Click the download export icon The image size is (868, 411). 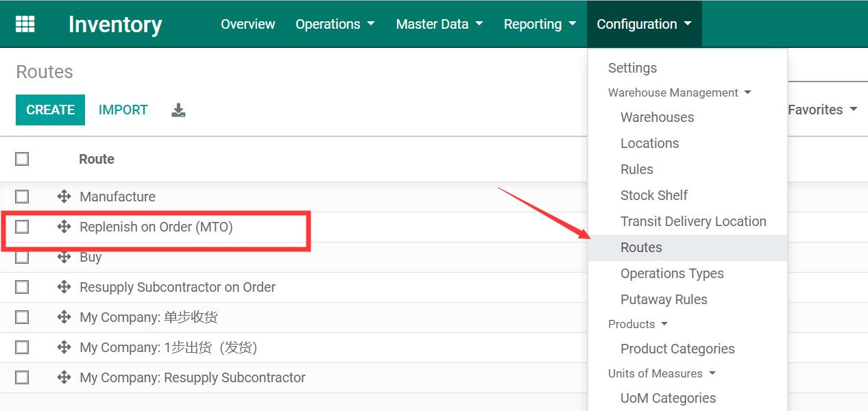tap(178, 110)
